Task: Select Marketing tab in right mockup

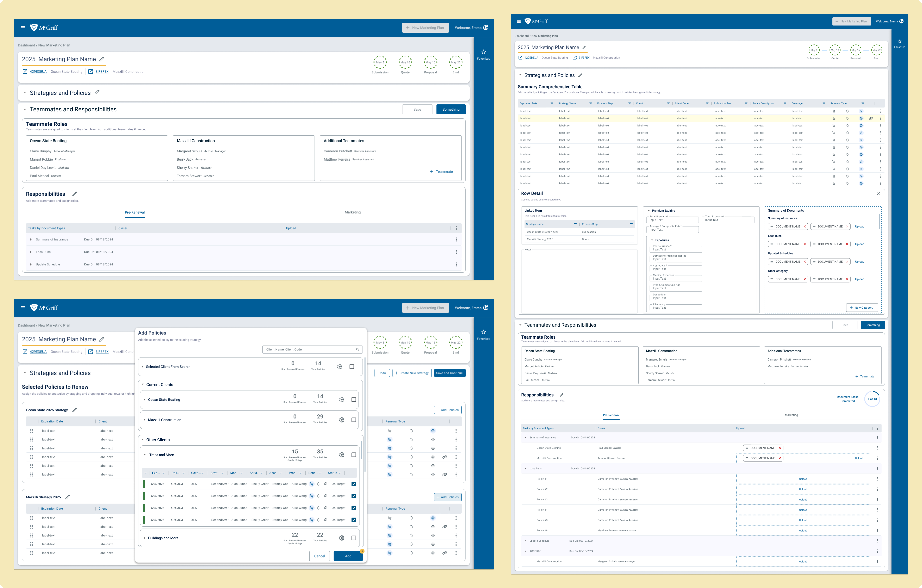Action: point(791,415)
